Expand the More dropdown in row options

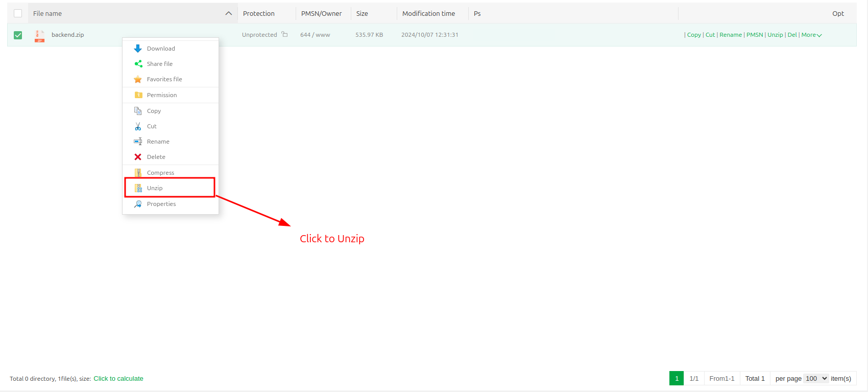tap(811, 35)
